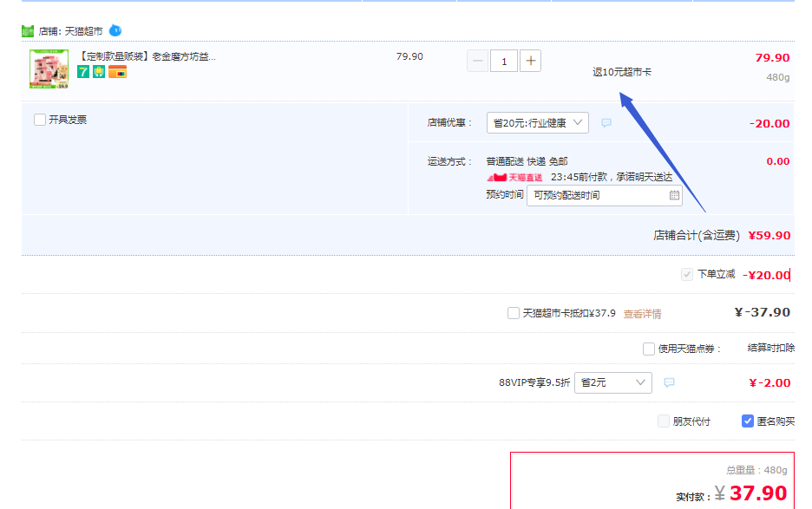Click the 可预约配送时间 delivery time field
812x509 pixels.
(605, 195)
